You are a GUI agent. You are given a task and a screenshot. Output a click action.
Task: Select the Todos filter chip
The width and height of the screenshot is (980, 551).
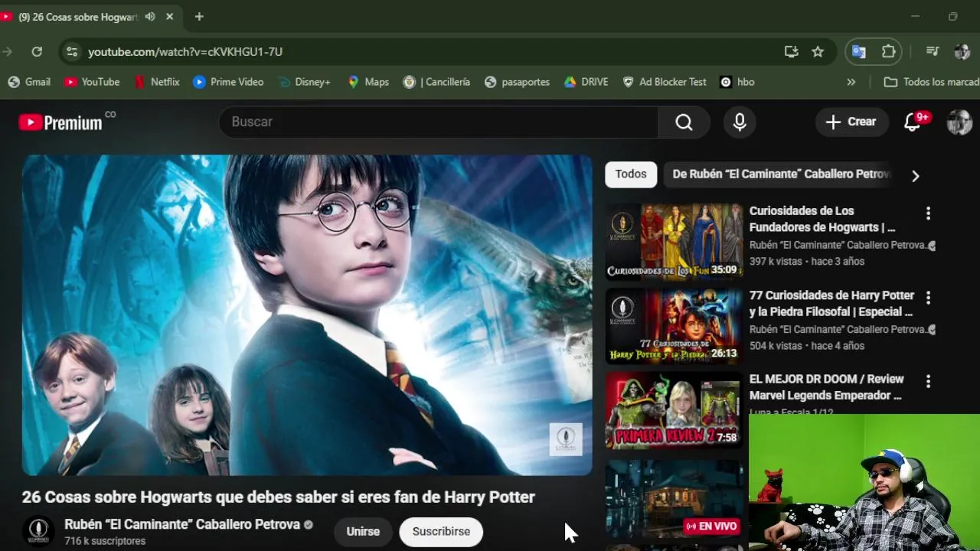pos(631,174)
